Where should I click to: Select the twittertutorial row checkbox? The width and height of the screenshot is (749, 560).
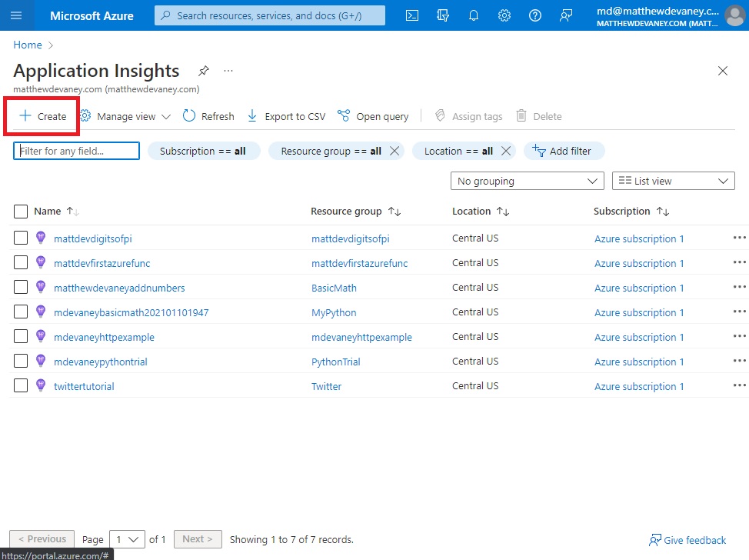(20, 386)
